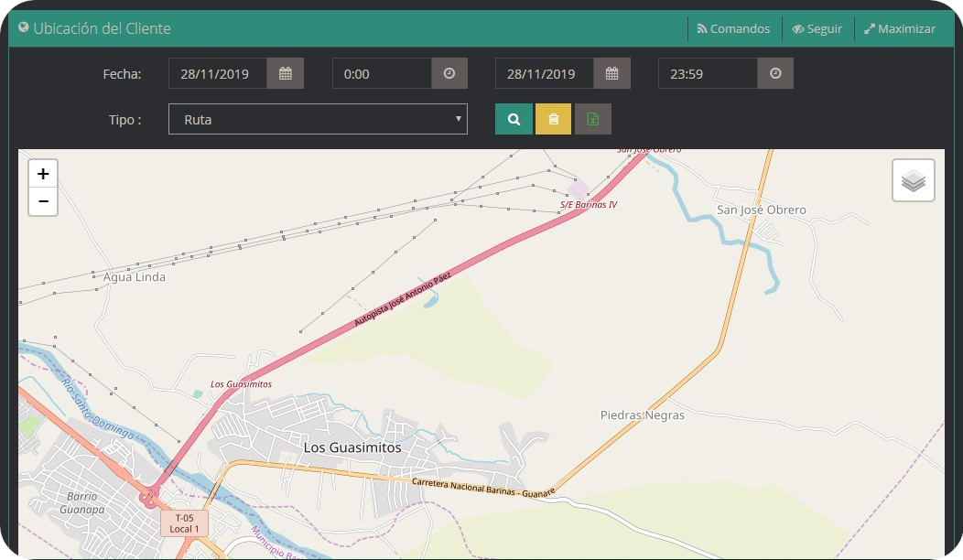Clear the route using the trash icon
Screen dimensions: 963x560
point(553,119)
